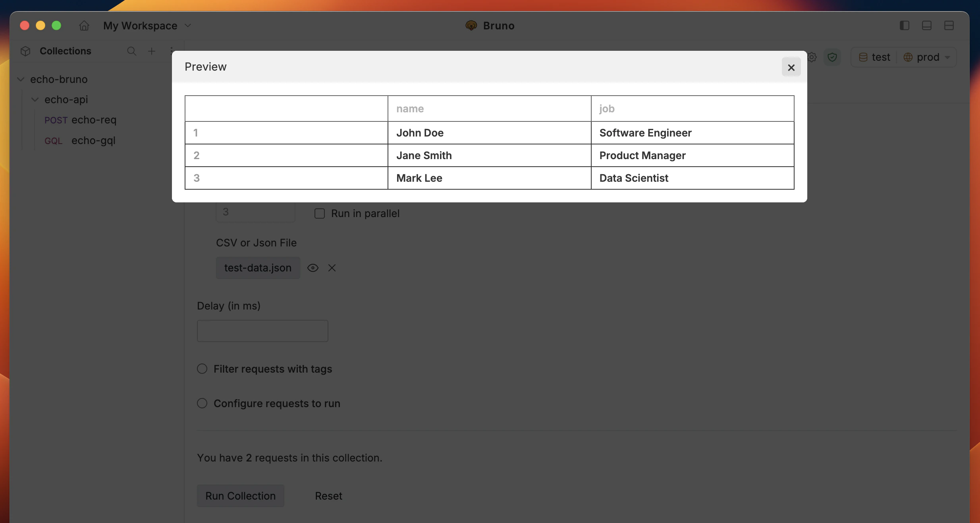Viewport: 980px width, 523px height.
Task: Close the Preview dialog
Action: (791, 67)
